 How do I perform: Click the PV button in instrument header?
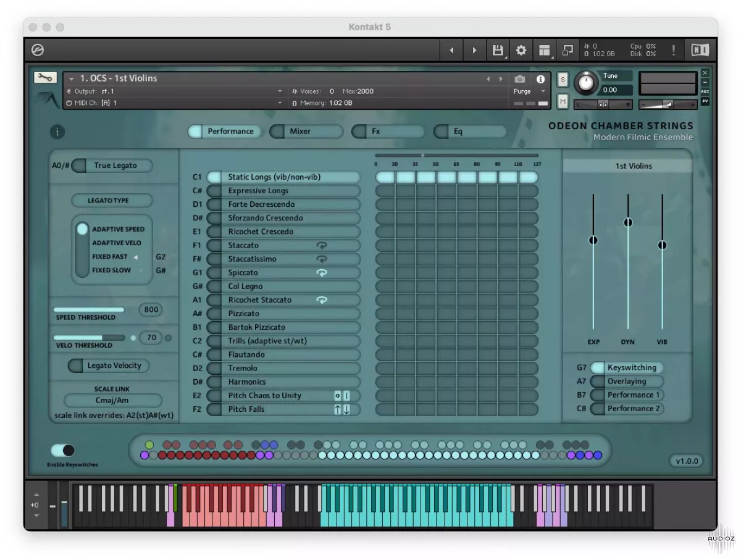(x=705, y=101)
